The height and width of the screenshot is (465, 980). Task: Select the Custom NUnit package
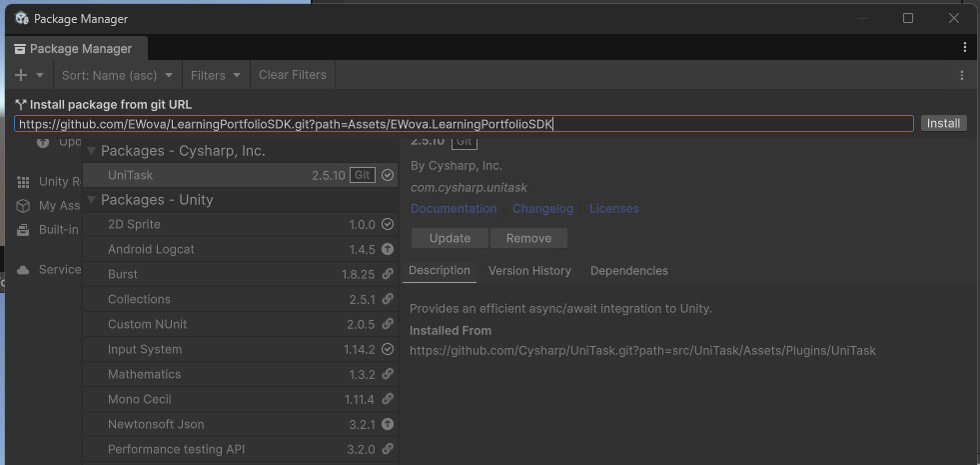pos(240,324)
